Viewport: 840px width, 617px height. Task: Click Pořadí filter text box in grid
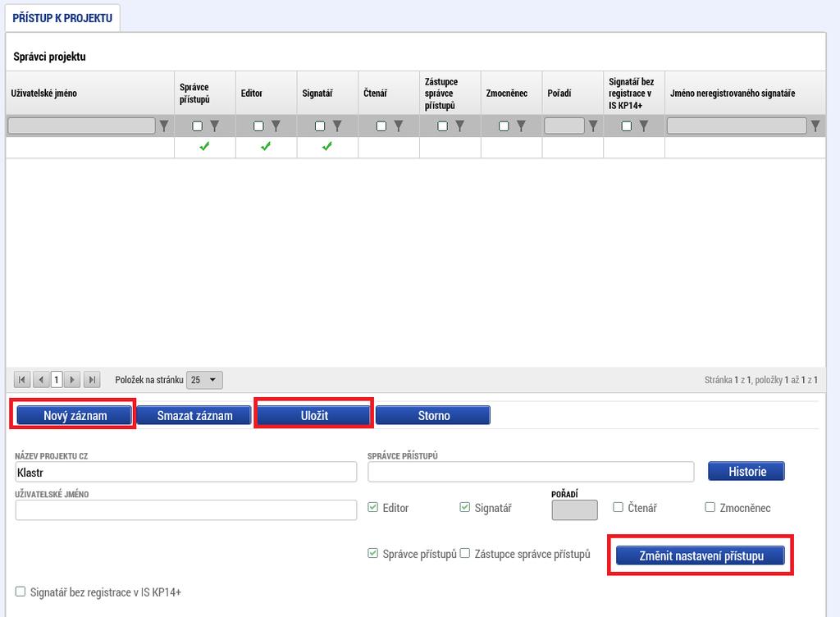tap(564, 126)
